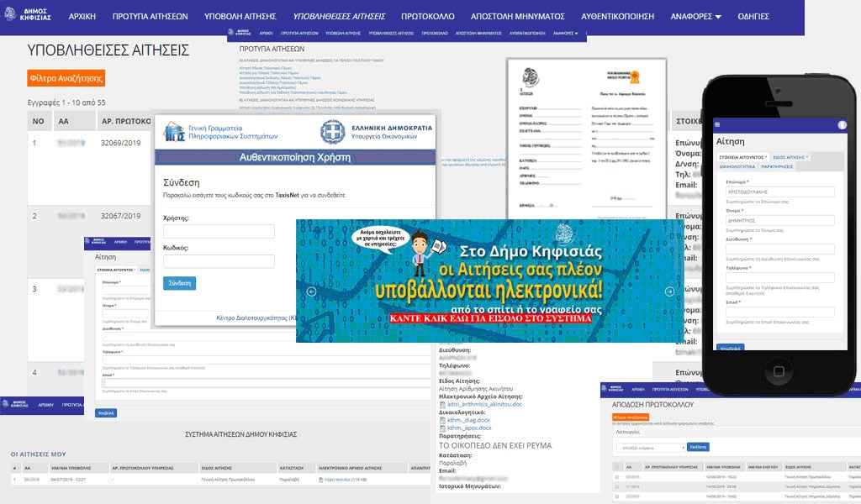Select the ΠΑΡΑΤΗΡΗΣΕΙΣ tab on phone
The image size is (861, 504).
click(x=778, y=166)
